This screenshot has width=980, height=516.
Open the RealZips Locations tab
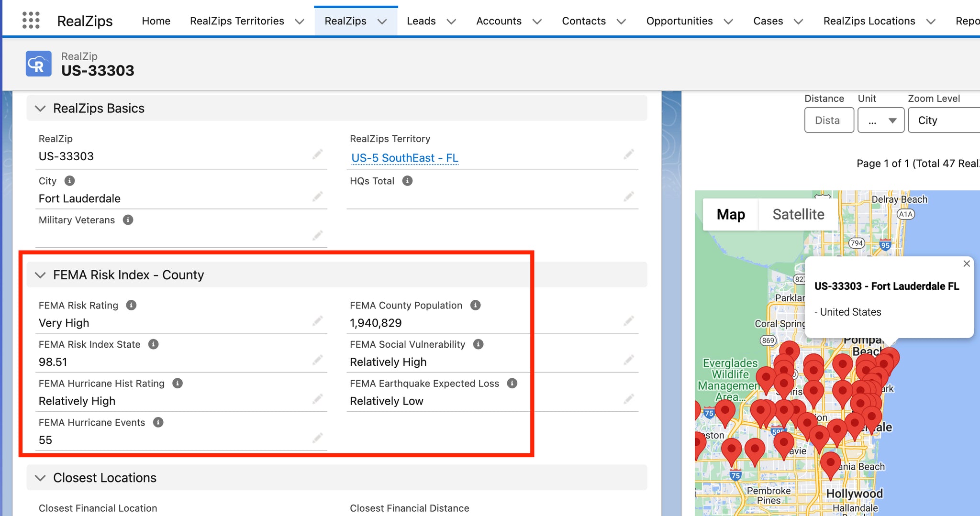(869, 21)
